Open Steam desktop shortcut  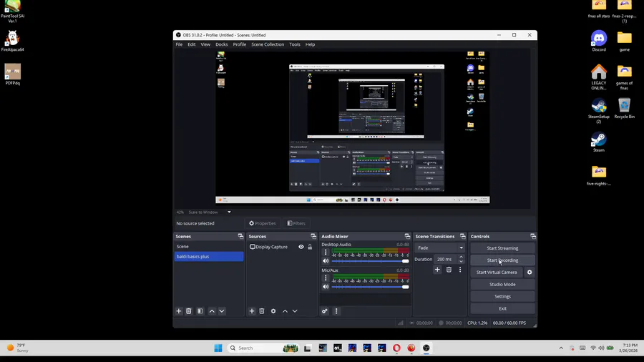pyautogui.click(x=599, y=142)
